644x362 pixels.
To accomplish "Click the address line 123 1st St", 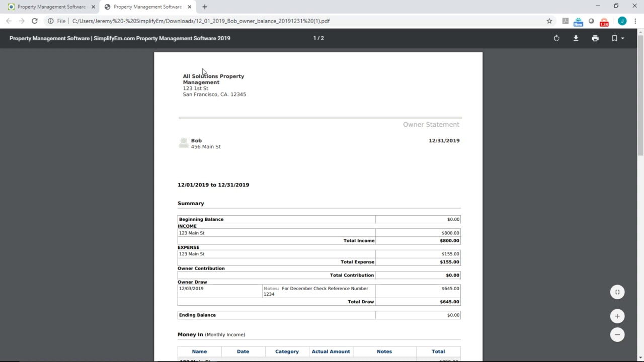I will pyautogui.click(x=195, y=88).
